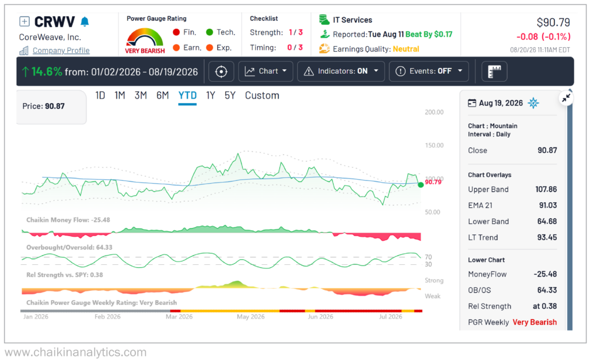Click the weekly rating color bar
The width and height of the screenshot is (590, 364).
(x=221, y=311)
